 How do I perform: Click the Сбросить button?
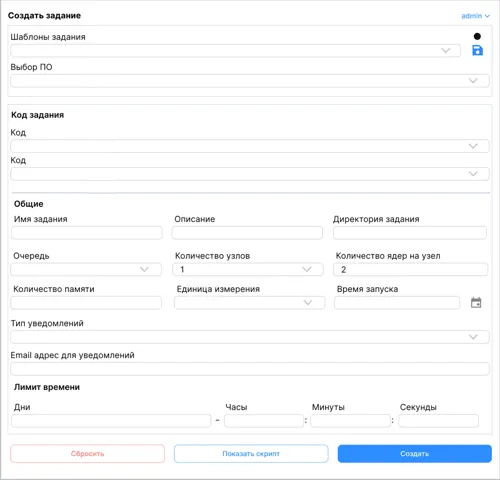click(x=87, y=453)
